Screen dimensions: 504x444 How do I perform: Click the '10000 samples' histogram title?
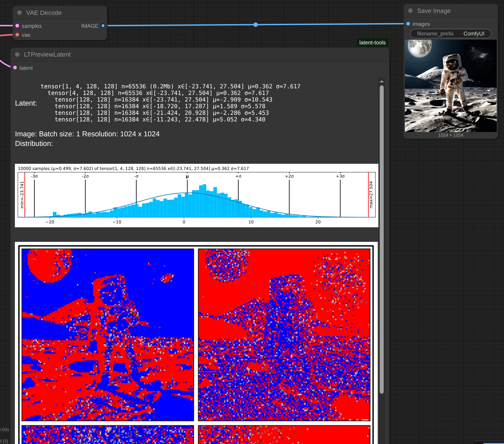[134, 168]
